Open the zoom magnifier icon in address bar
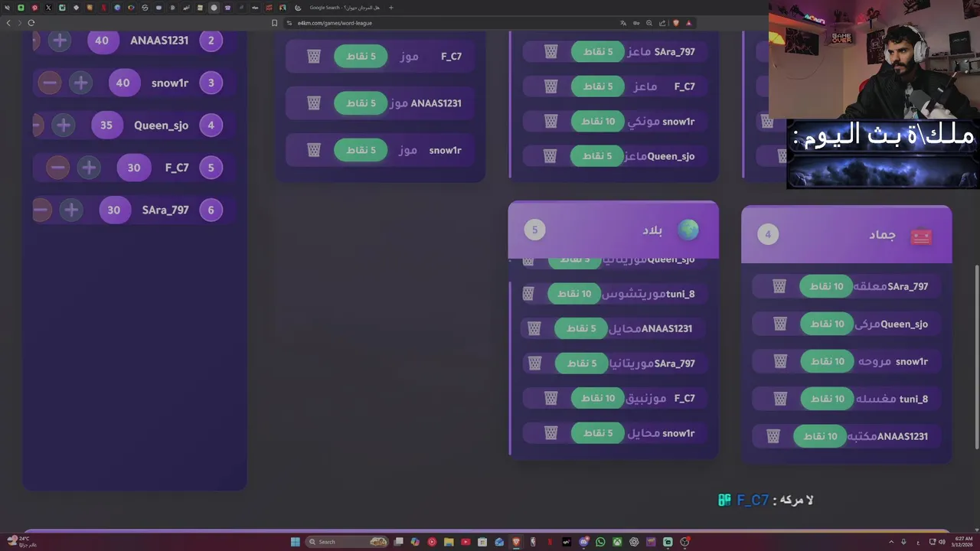Image resolution: width=980 pixels, height=551 pixels. [649, 23]
